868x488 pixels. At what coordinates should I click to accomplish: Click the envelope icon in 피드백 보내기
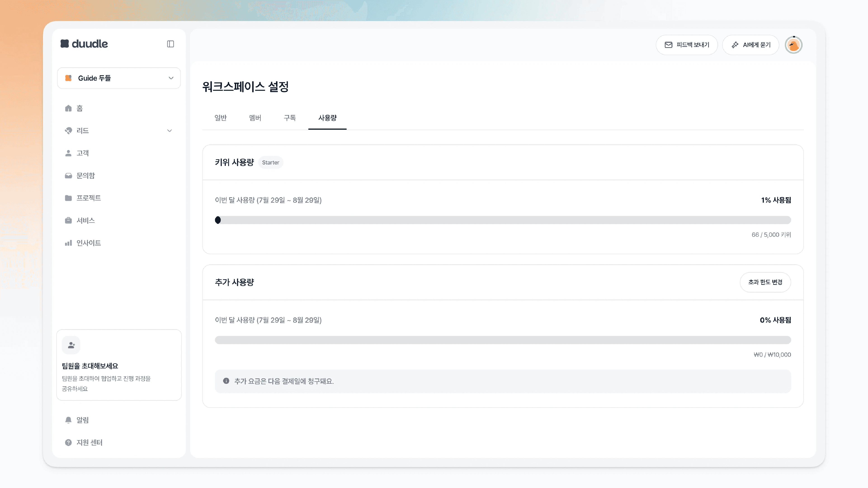coord(669,45)
